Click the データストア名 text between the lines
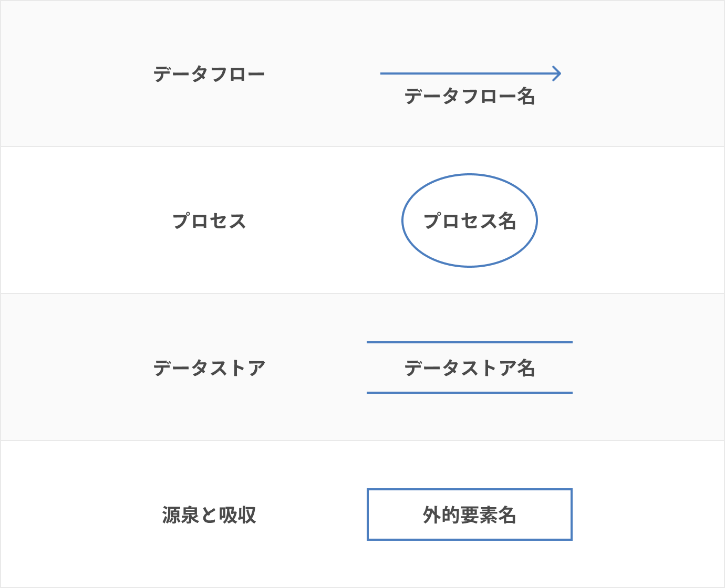Screen dimensions: 725x588 point(469,368)
